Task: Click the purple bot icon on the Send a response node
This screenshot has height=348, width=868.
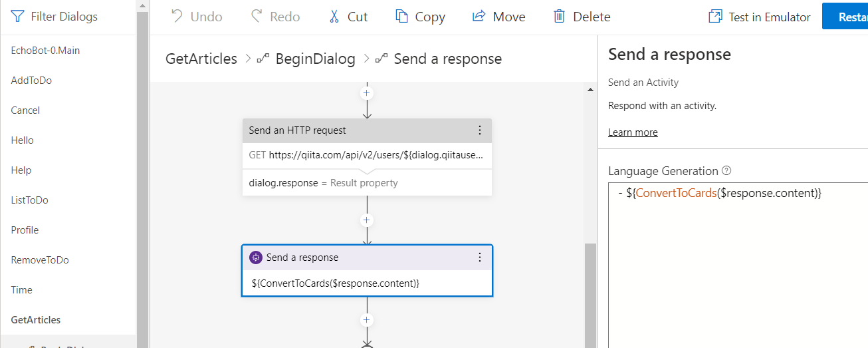Action: [255, 258]
